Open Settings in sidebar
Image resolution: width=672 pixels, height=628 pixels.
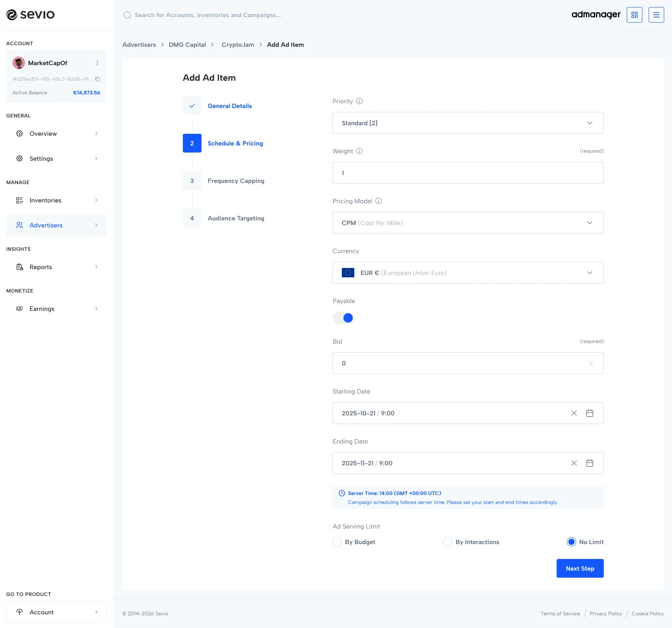(57, 158)
